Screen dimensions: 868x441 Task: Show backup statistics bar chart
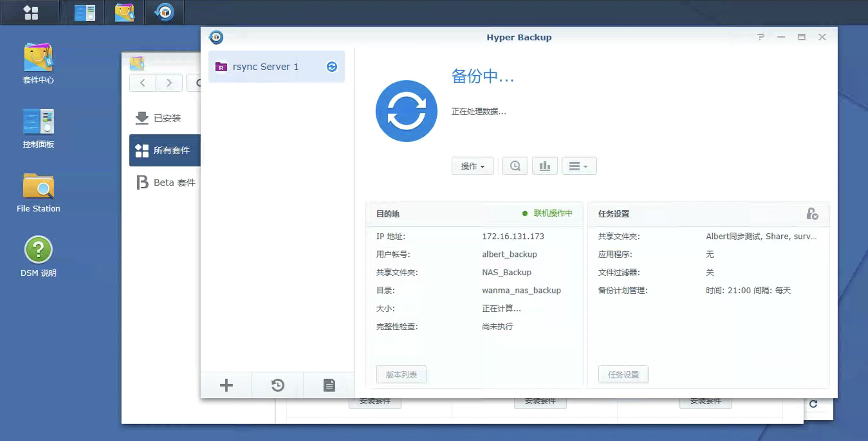point(545,166)
